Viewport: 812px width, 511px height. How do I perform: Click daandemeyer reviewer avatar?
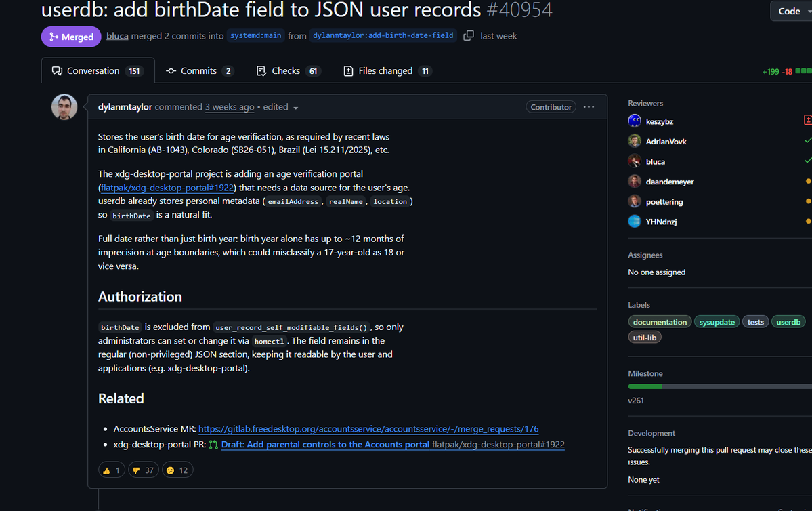pyautogui.click(x=635, y=182)
